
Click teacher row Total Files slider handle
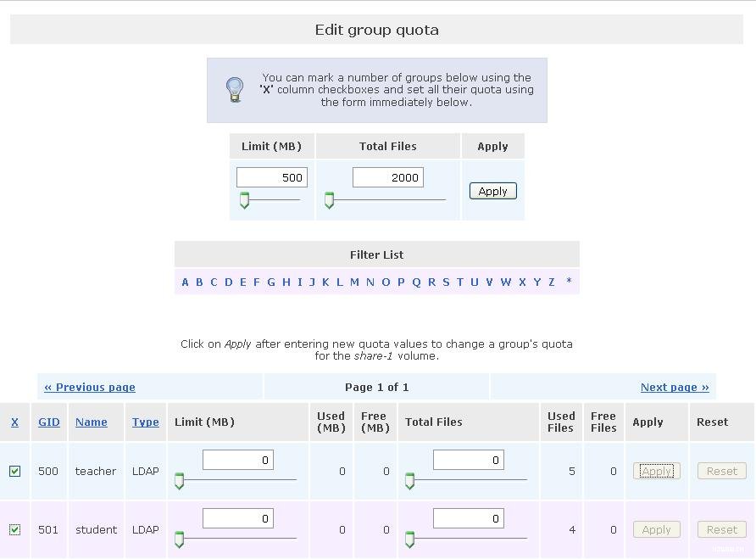pyautogui.click(x=410, y=481)
